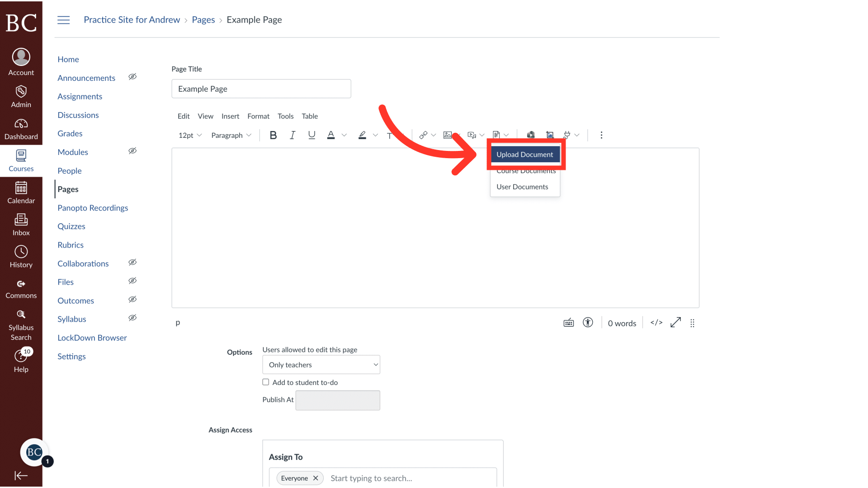The width and height of the screenshot is (868, 488).
Task: Check the Add to student to-do box
Action: pyautogui.click(x=266, y=382)
